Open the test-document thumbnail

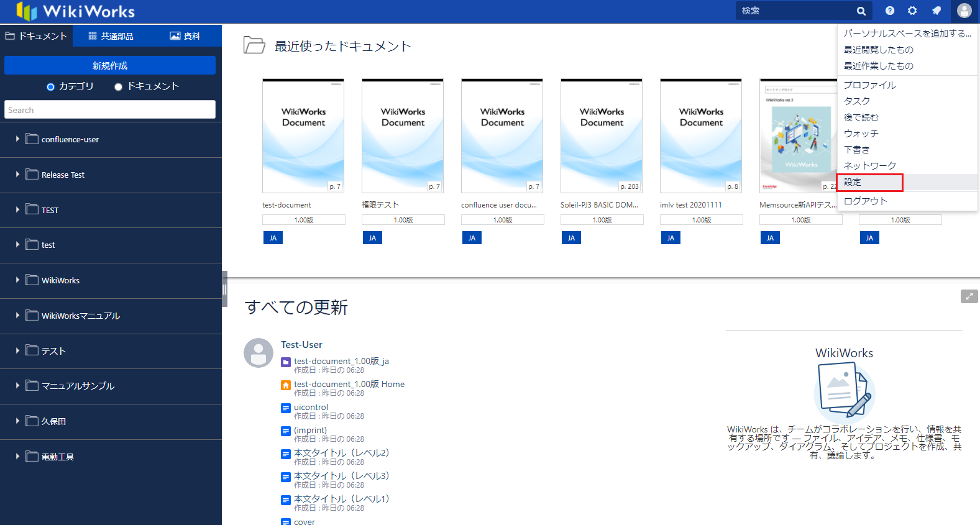303,136
